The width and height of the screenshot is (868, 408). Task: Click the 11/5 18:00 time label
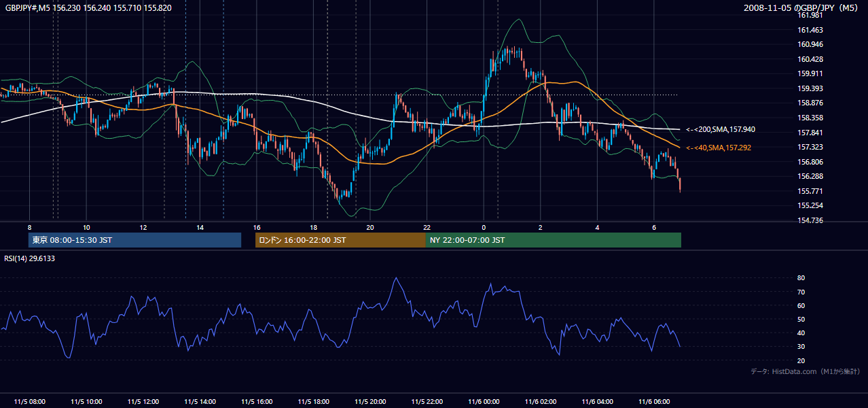point(313,402)
